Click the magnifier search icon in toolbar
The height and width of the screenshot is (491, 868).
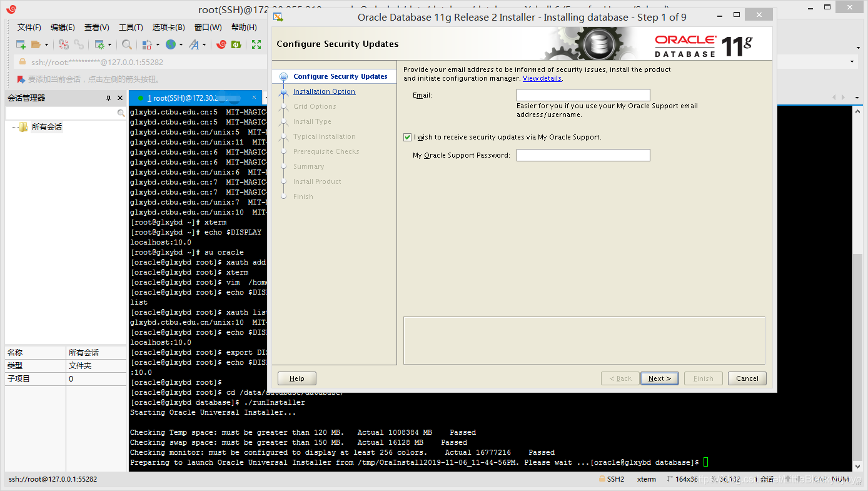tap(127, 44)
